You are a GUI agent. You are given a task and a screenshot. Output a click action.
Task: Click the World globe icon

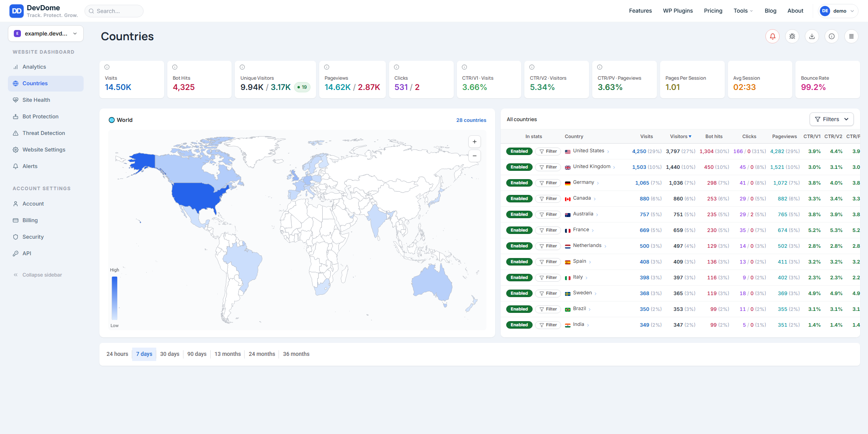point(112,120)
